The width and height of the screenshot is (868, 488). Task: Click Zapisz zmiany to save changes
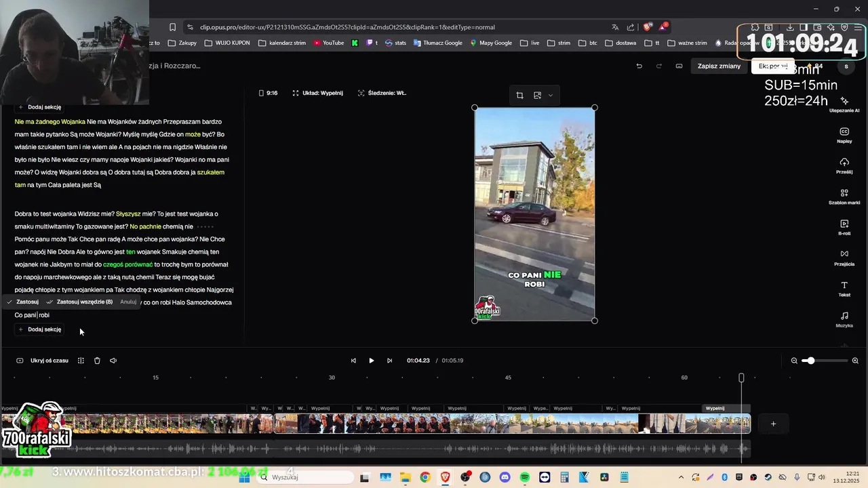[719, 66]
